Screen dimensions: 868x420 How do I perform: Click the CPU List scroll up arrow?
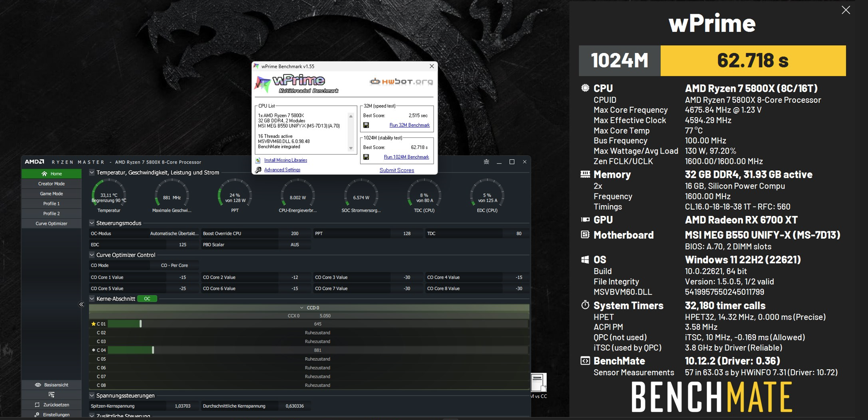tap(351, 116)
